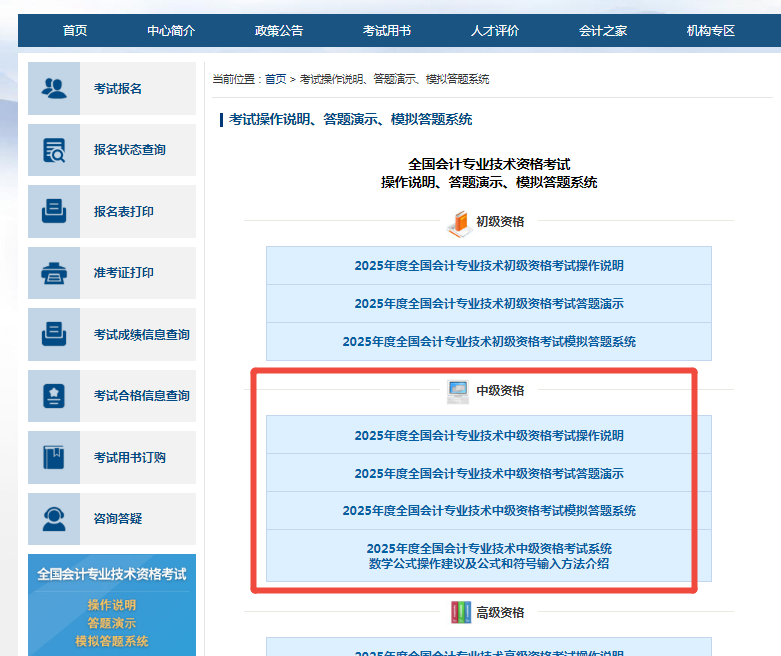Click 模拟答题系统 in the blue sidebar box
Image resolution: width=781 pixels, height=656 pixels.
[111, 641]
